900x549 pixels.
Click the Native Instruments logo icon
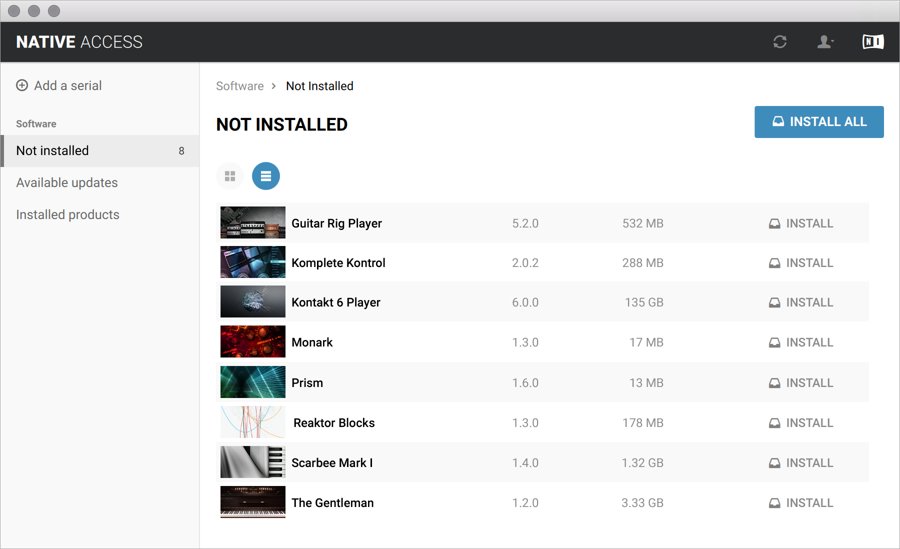[x=873, y=42]
